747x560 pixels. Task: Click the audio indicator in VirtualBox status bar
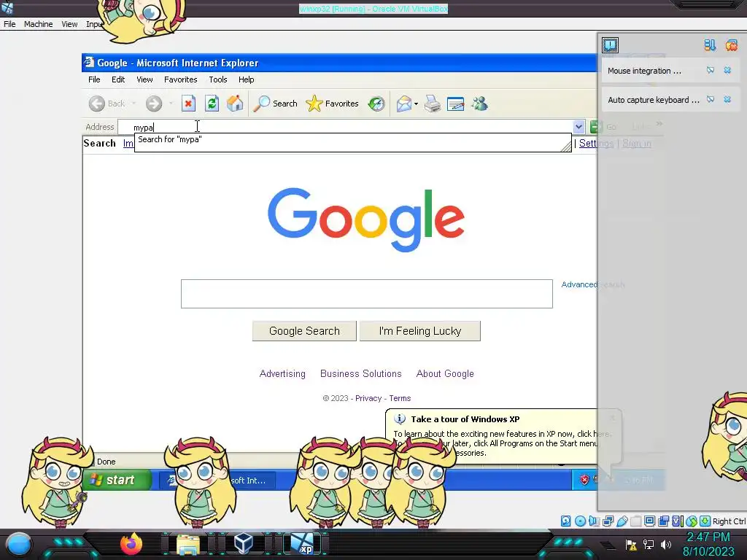594,521
